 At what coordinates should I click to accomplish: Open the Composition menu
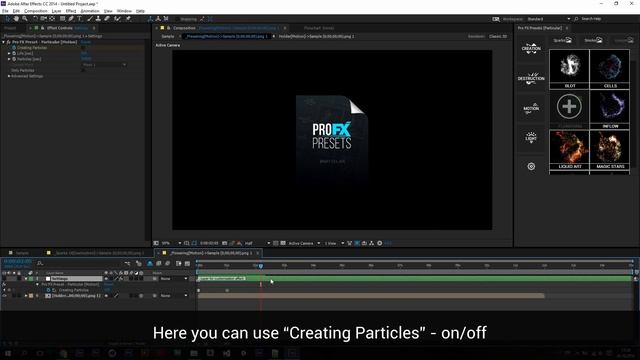36,11
